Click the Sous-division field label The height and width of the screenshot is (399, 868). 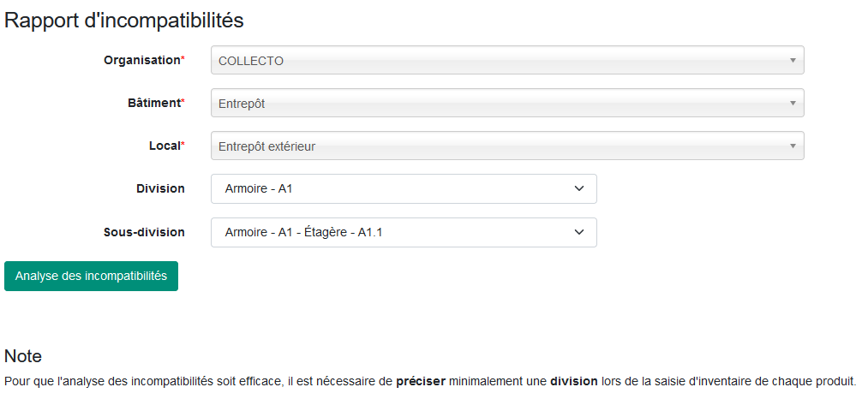tap(144, 232)
